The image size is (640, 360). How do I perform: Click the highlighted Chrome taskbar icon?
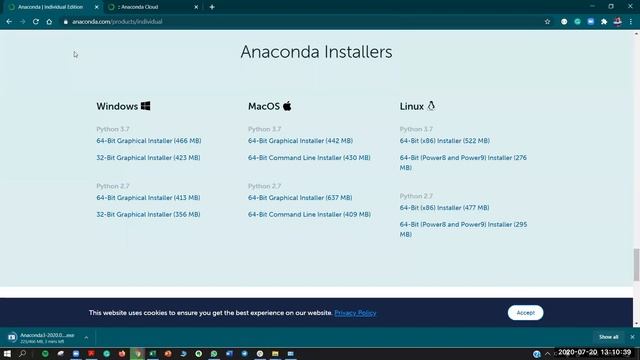coord(138,353)
